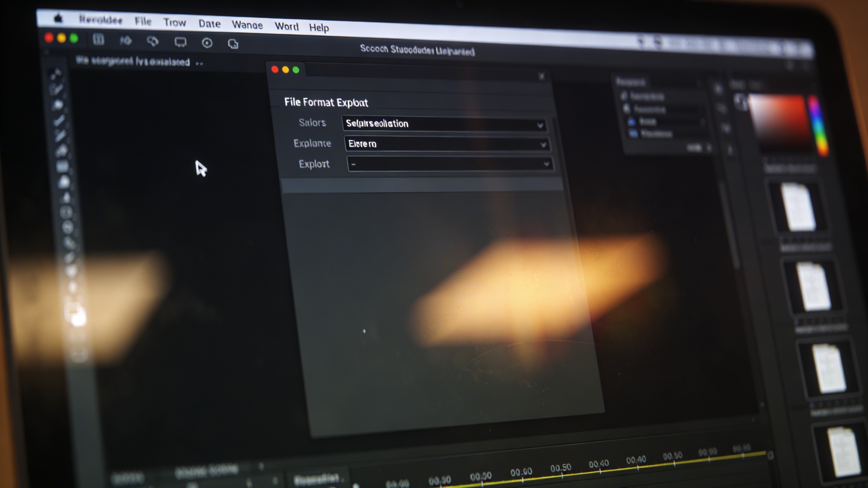Click the circular target icon in the toolbar
Viewport: 868px width, 488px height.
click(x=207, y=43)
